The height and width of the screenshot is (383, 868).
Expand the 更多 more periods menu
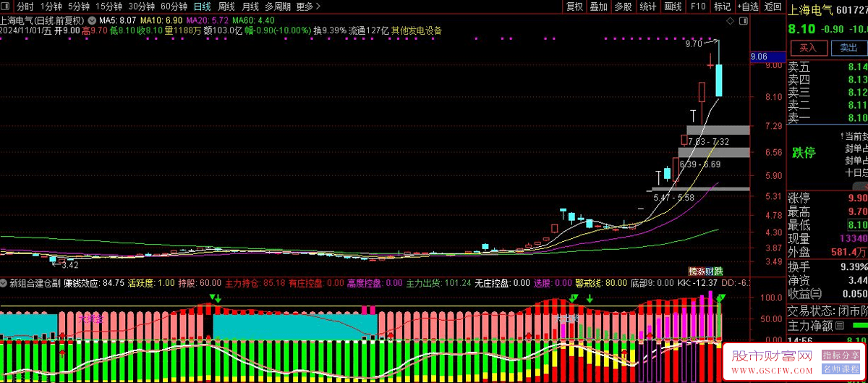point(308,7)
